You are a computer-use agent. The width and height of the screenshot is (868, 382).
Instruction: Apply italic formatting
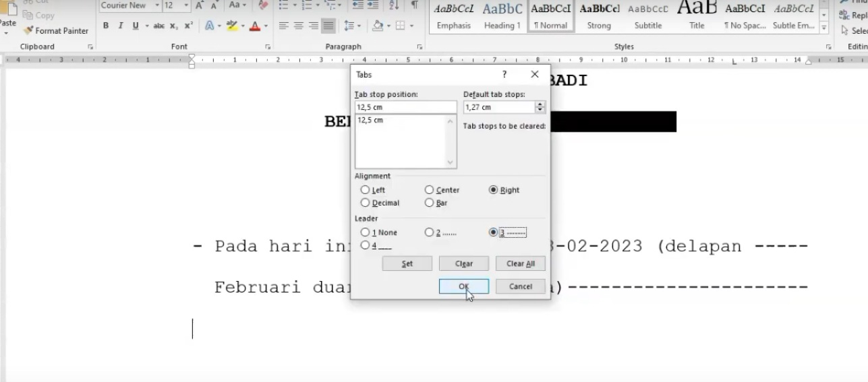pyautogui.click(x=121, y=26)
